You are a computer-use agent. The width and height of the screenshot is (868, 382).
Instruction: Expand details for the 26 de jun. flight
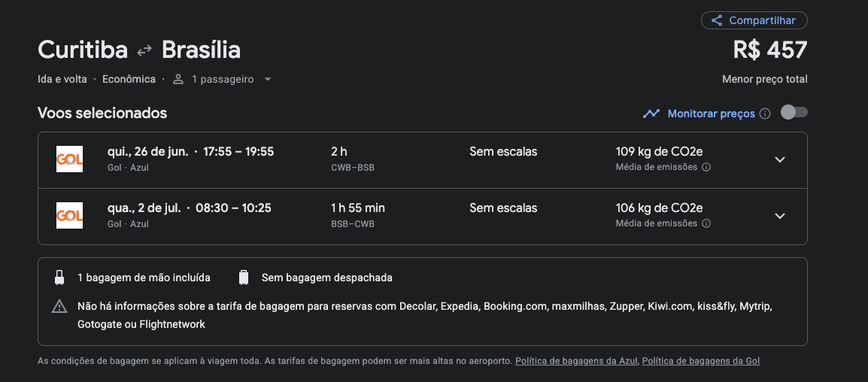pos(780,159)
